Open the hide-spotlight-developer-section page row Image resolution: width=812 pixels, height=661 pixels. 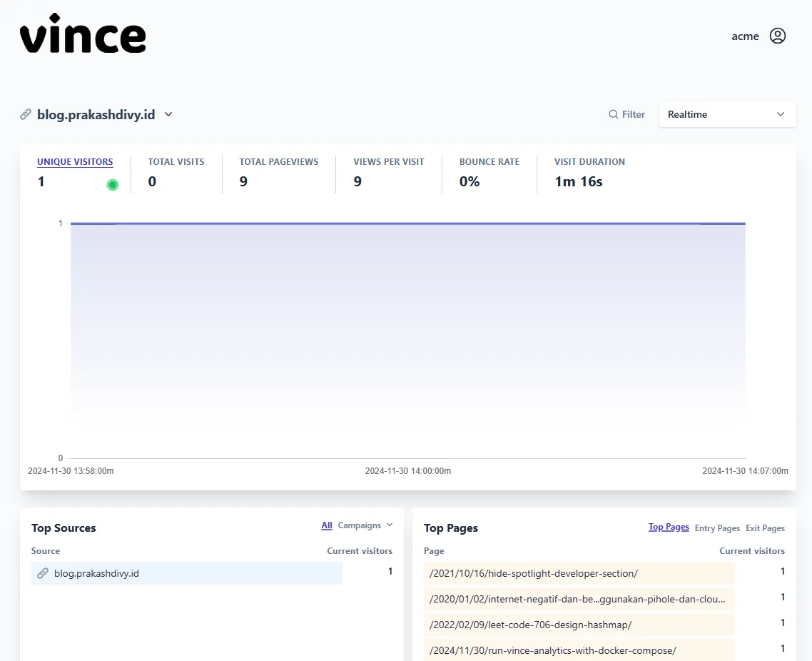(533, 573)
